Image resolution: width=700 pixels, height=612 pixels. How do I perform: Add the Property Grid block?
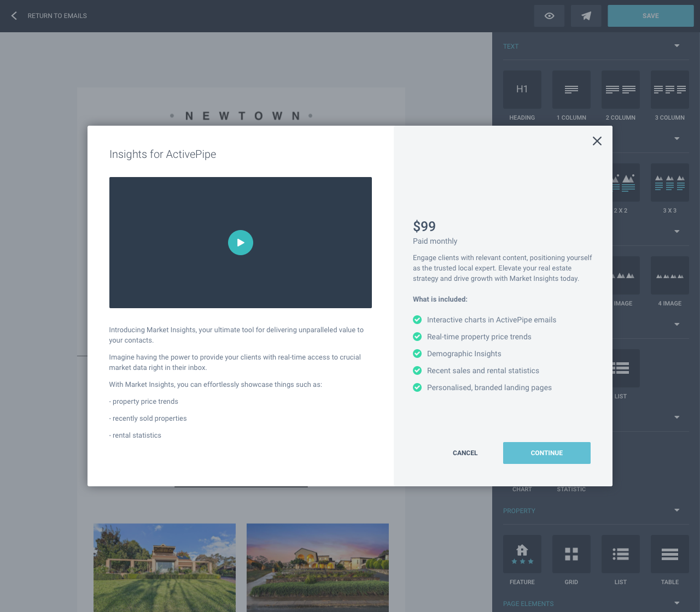click(x=571, y=554)
